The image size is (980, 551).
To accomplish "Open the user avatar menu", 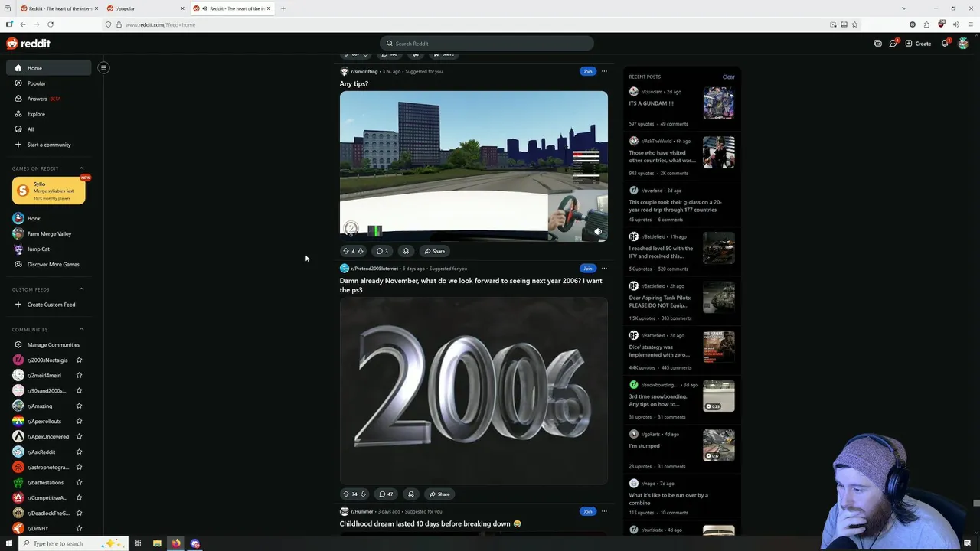I will (963, 44).
